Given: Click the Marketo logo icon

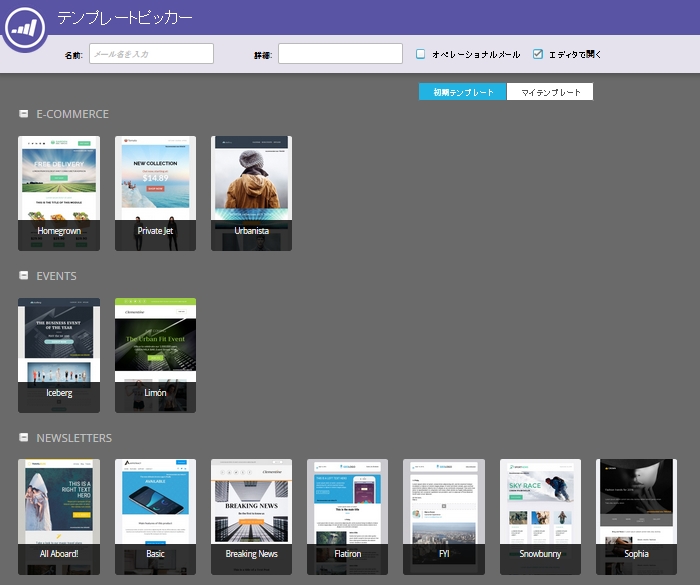Looking at the screenshot, I should tap(25, 28).
